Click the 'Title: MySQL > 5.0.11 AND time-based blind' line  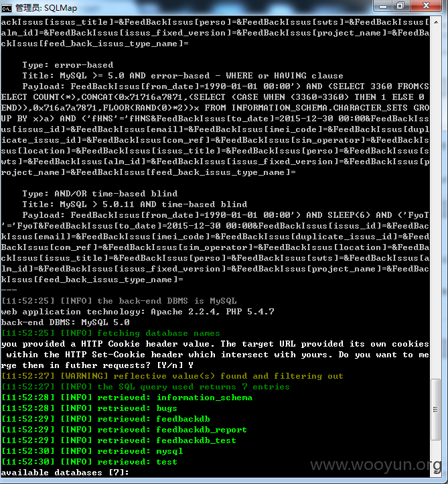click(135, 204)
